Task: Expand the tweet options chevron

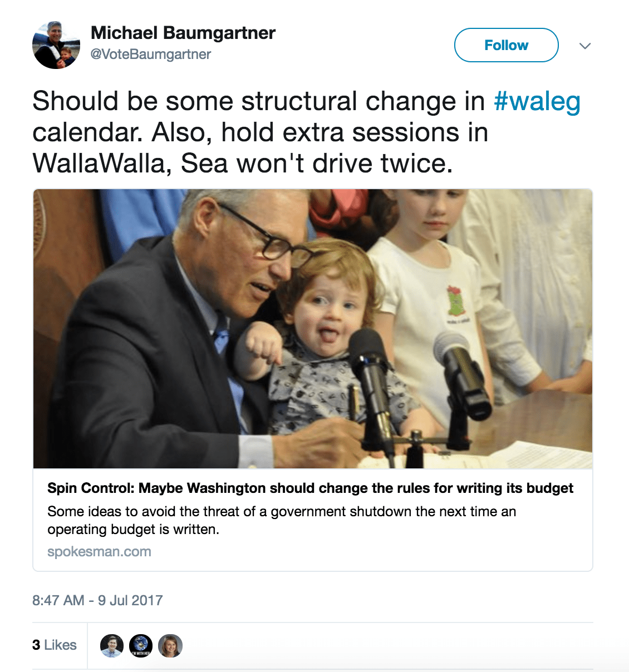Action: 584,46
